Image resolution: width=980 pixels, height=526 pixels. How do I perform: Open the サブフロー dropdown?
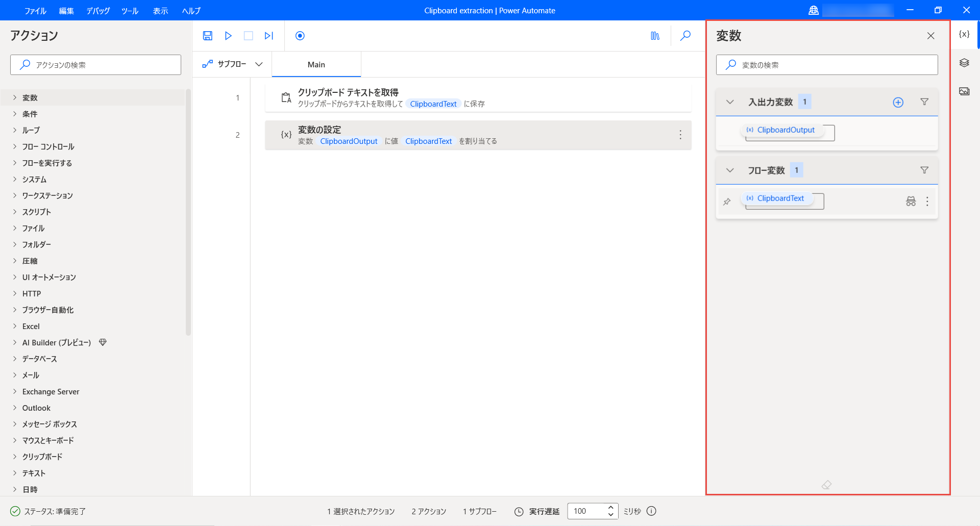tap(232, 64)
